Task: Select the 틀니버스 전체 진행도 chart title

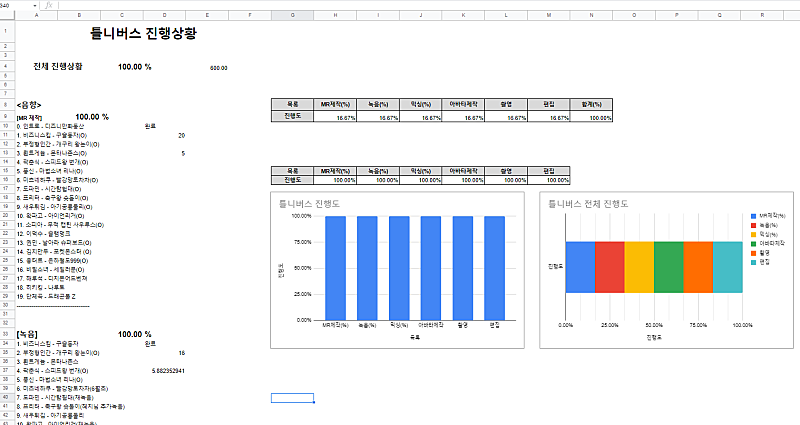Action: coord(588,203)
